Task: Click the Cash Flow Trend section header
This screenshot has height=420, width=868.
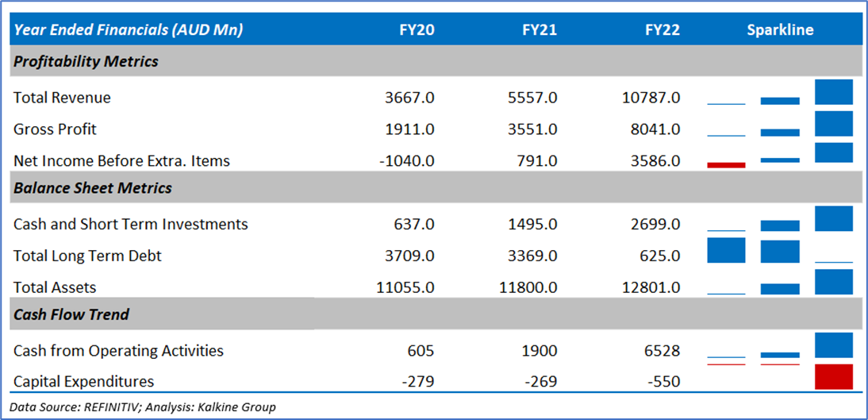Action: click(x=71, y=314)
